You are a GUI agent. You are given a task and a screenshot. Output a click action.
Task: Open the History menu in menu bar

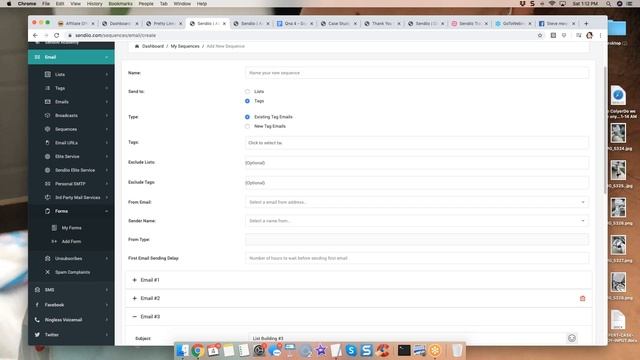pos(94,4)
